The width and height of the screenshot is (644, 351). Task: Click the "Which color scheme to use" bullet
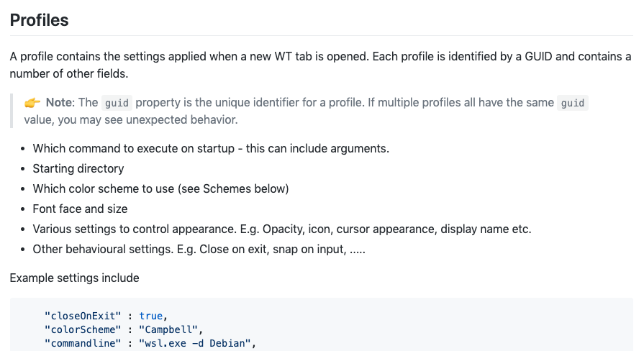coord(160,189)
